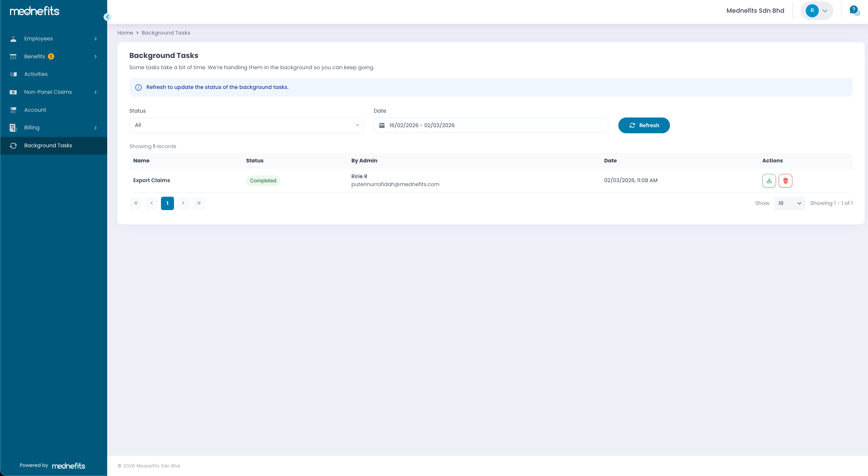
Task: Click the Date range input field
Action: coord(490,125)
